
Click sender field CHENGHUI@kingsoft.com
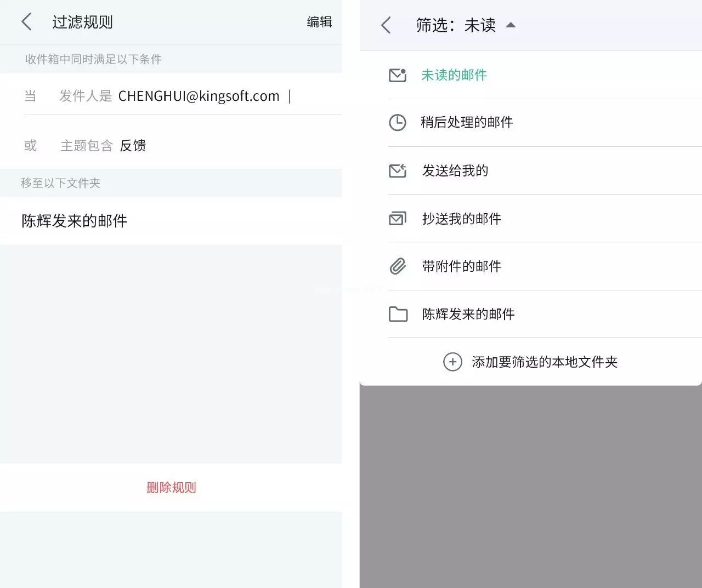point(199,96)
